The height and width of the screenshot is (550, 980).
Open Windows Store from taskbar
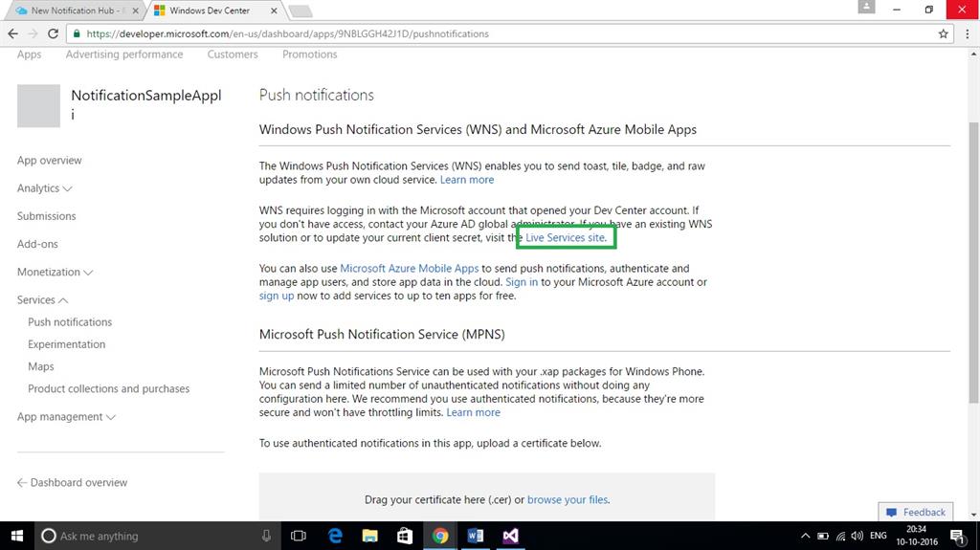(405, 537)
